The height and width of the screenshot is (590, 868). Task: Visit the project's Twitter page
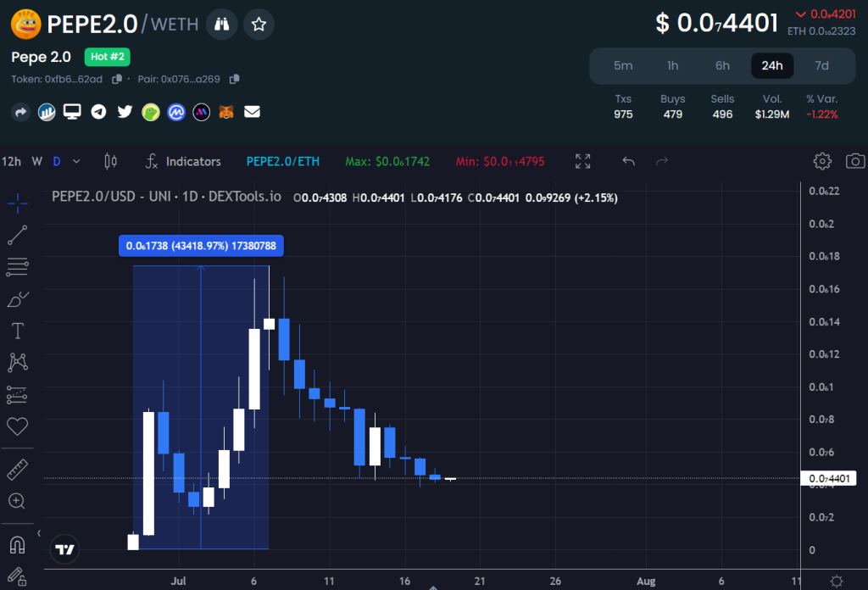(x=124, y=111)
